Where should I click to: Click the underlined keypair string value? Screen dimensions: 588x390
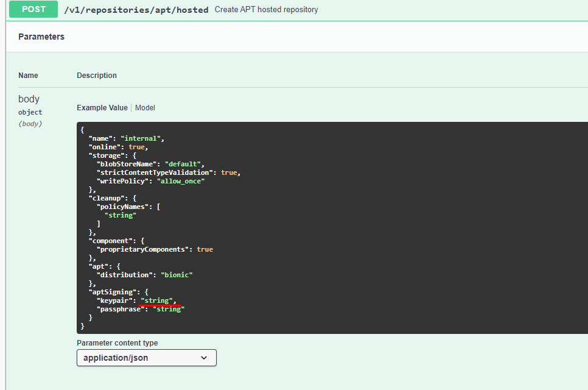point(157,300)
